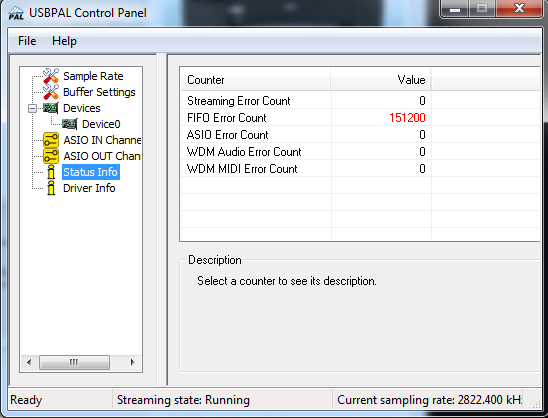
Task: Click the WDM MIDI Error Count value 0
Action: [x=422, y=169]
